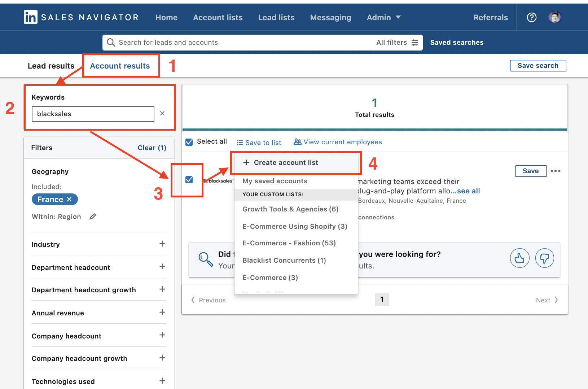Go to Next results page
The height and width of the screenshot is (389, 588).
tap(547, 300)
